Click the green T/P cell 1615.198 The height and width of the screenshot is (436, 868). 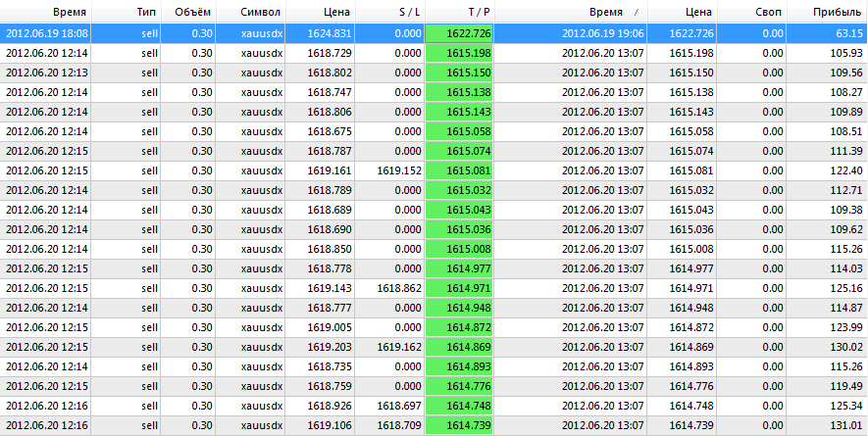[x=459, y=53]
